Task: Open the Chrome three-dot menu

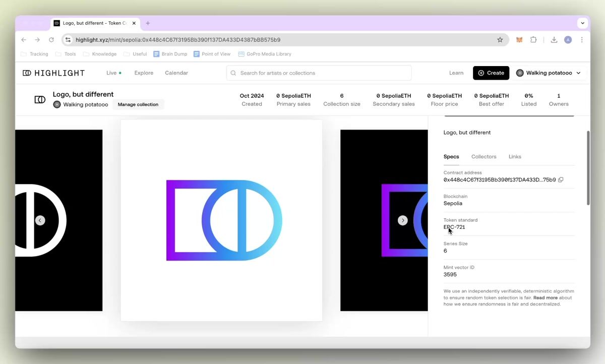Action: tap(582, 40)
